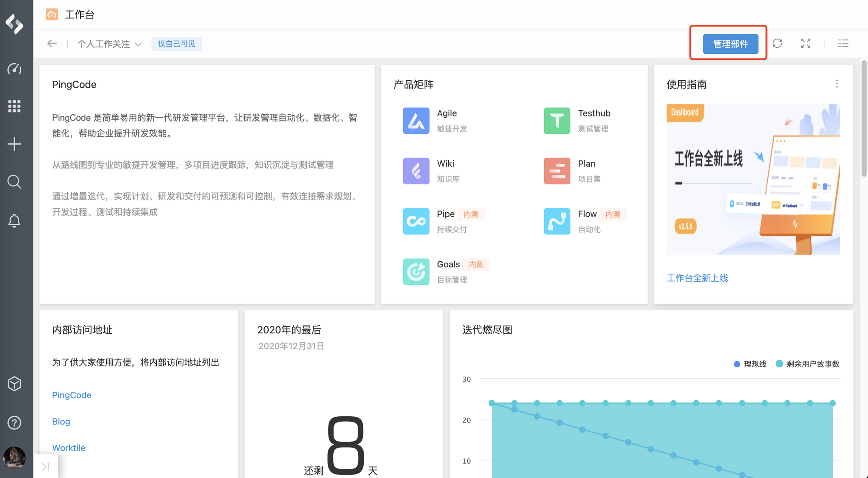
Task: Click the vertical scrollbar on the right
Action: point(864,118)
